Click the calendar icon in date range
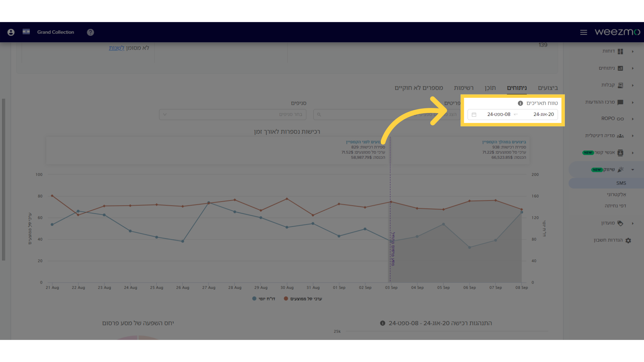 point(474,115)
